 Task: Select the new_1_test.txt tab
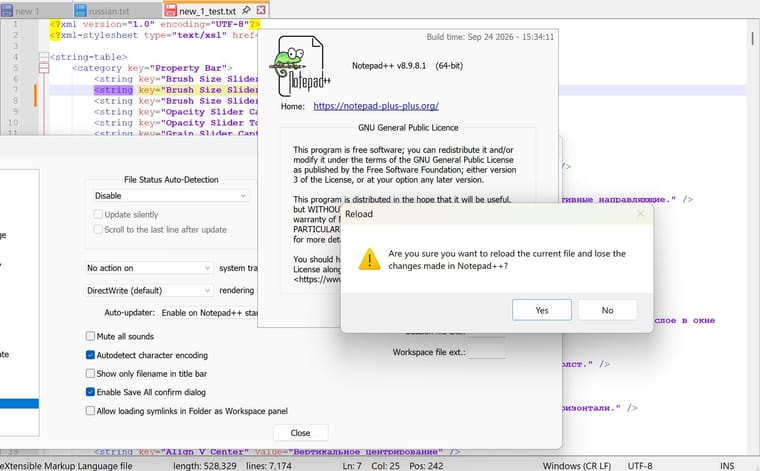[207, 11]
